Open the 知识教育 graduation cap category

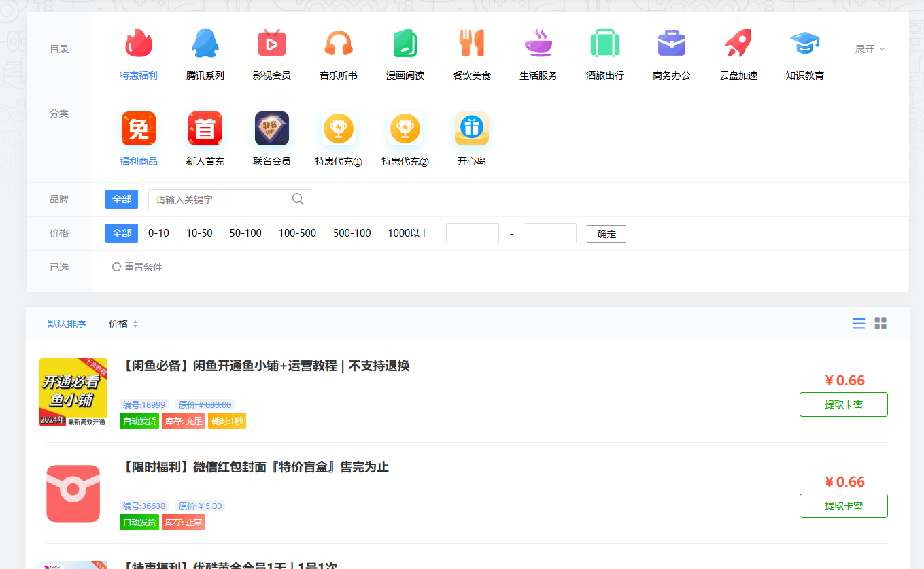pos(805,44)
